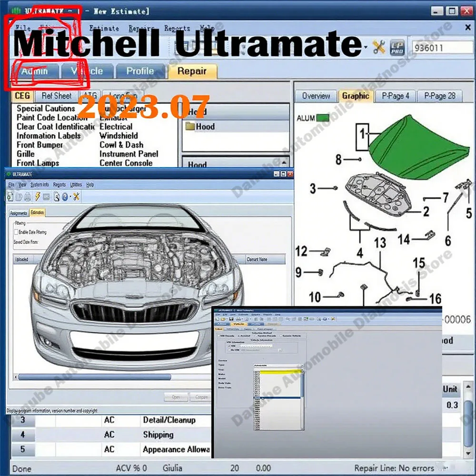Click tools icon at the end of the middle Ultramate toolbar

(x=76, y=197)
